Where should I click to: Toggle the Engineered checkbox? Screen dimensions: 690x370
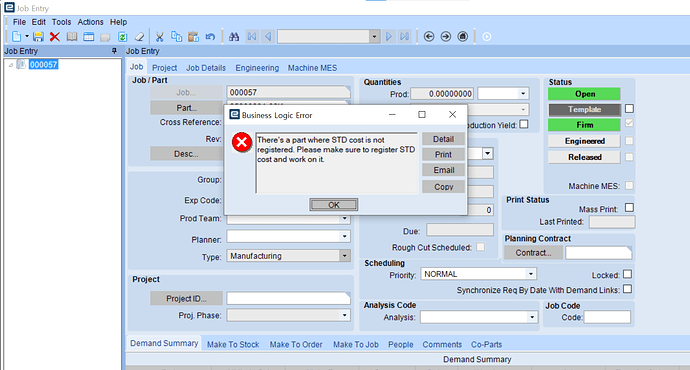pos(629,141)
